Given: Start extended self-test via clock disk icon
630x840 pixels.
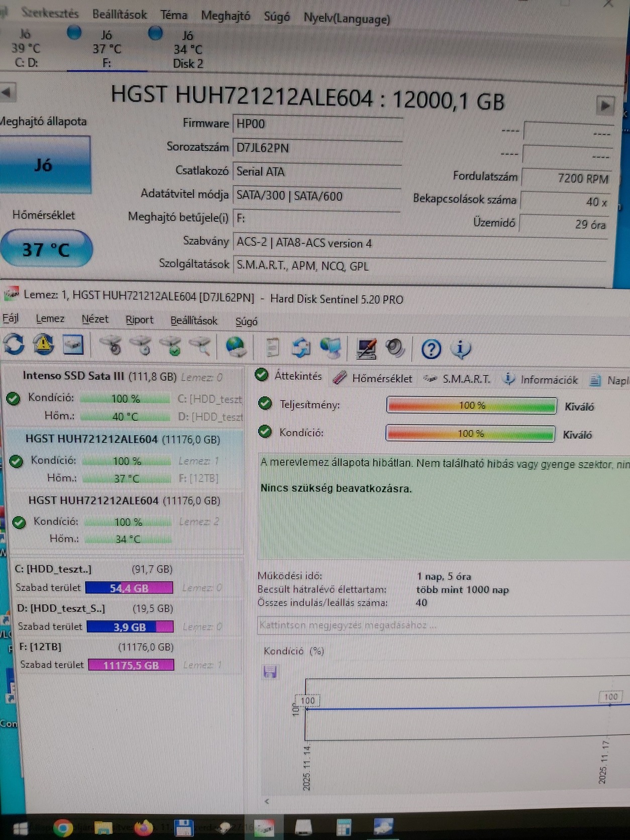Looking at the screenshot, I should click(x=141, y=346).
